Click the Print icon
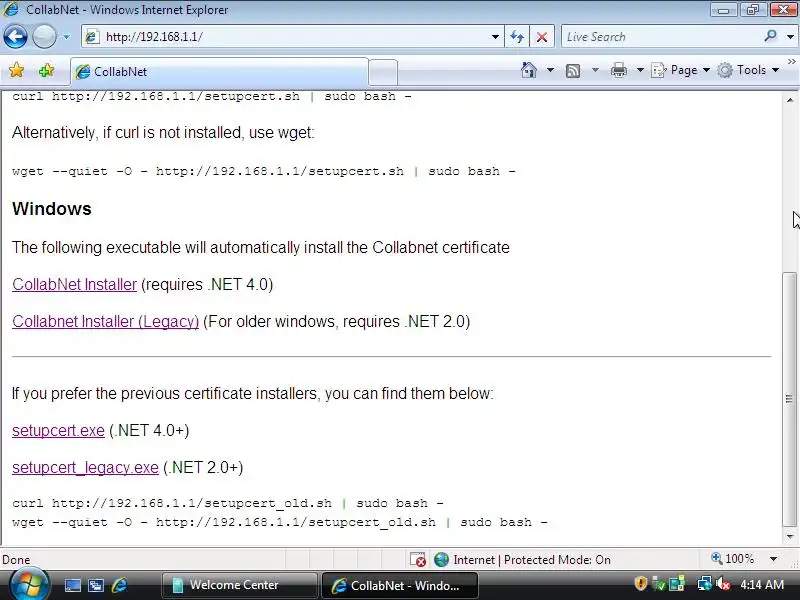Screen dimensions: 800x600 618,70
